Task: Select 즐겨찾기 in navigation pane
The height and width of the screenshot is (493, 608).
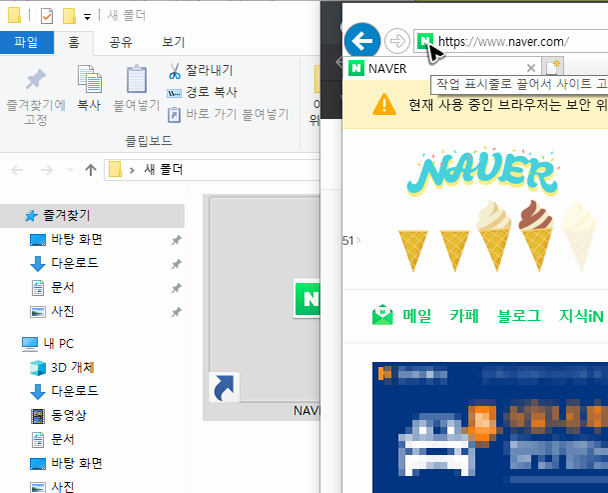Action: click(x=92, y=216)
